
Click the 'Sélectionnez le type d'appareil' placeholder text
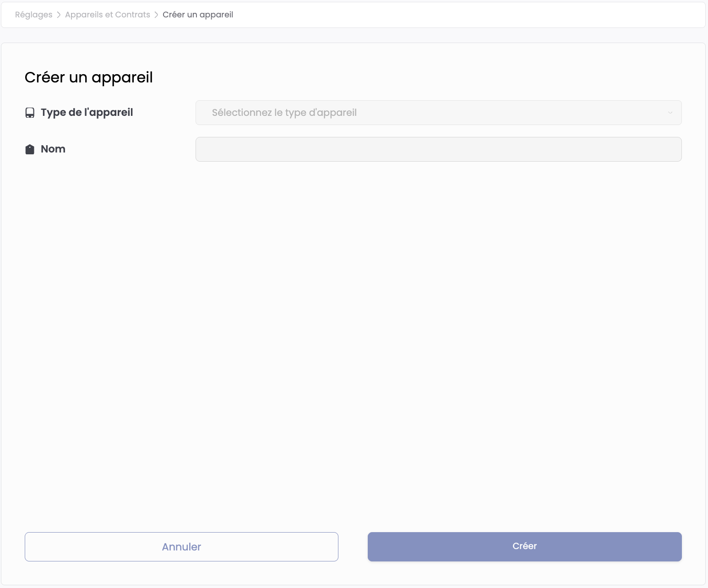[x=284, y=113]
